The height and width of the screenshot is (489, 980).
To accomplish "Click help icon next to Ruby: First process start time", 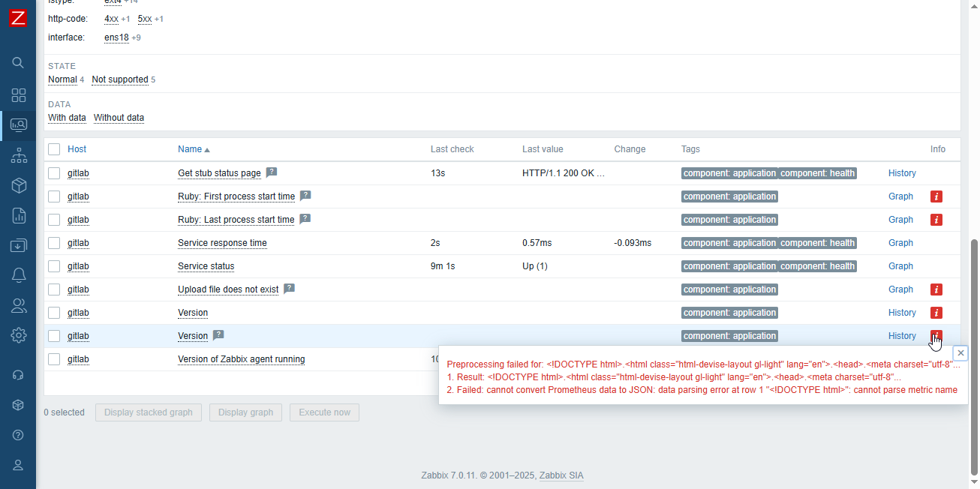I will (x=305, y=196).
